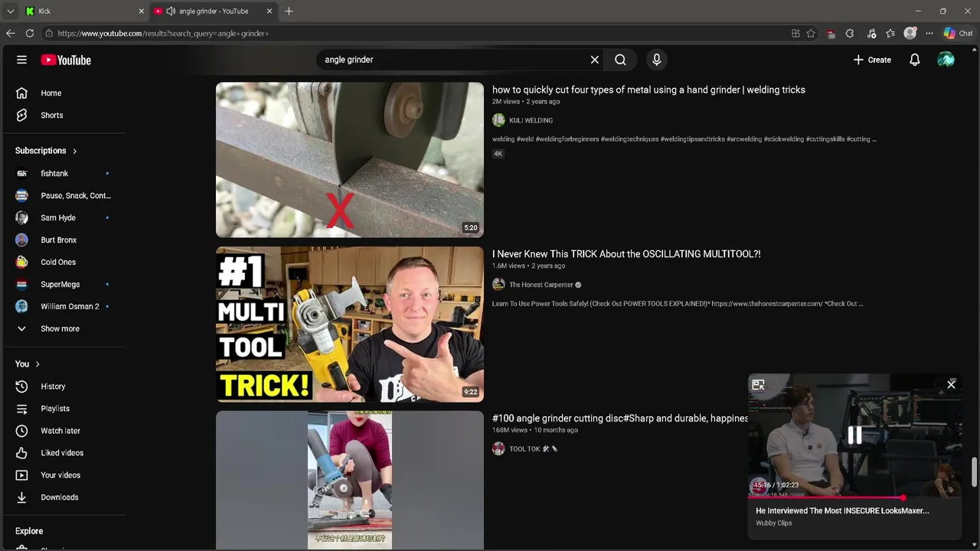The image size is (980, 551).
Task: Open the tab search dropdown arrow
Action: 10,11
